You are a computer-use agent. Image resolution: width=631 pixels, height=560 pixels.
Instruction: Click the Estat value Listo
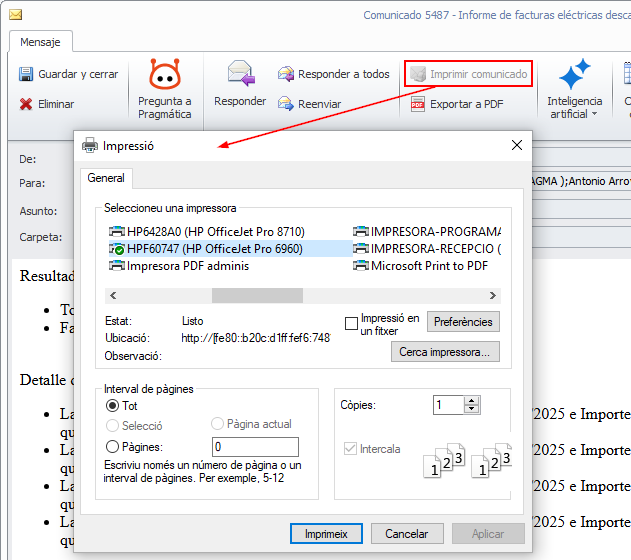tap(192, 321)
